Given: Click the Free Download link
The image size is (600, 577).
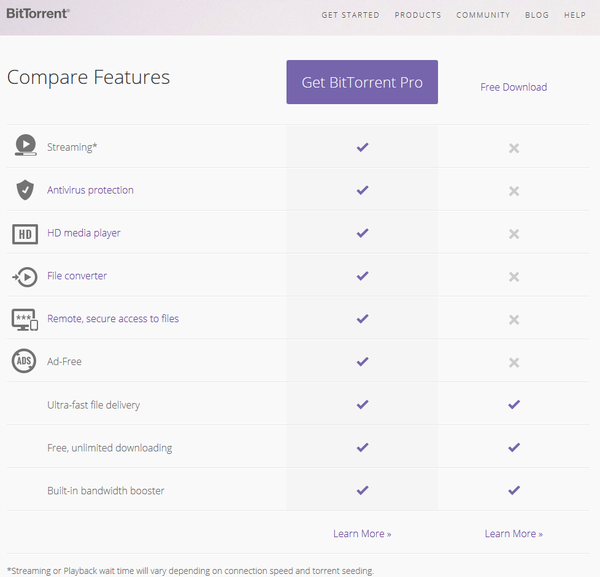Looking at the screenshot, I should [x=513, y=87].
